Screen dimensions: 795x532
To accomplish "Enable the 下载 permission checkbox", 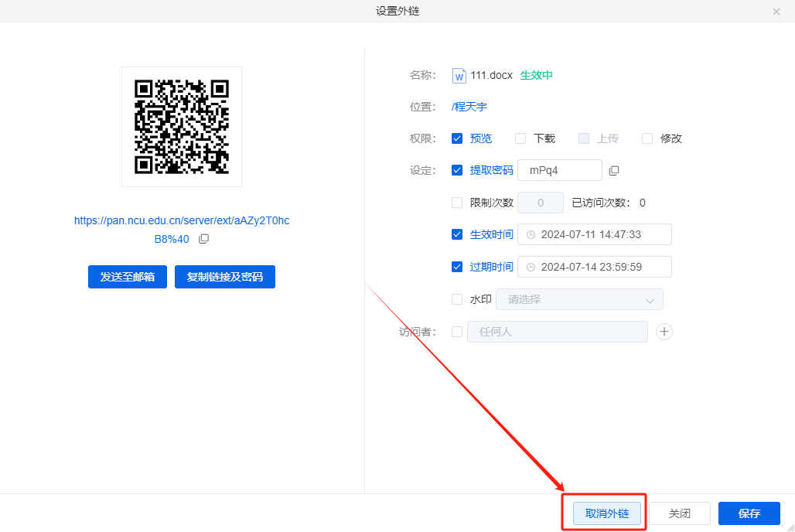I will [520, 138].
